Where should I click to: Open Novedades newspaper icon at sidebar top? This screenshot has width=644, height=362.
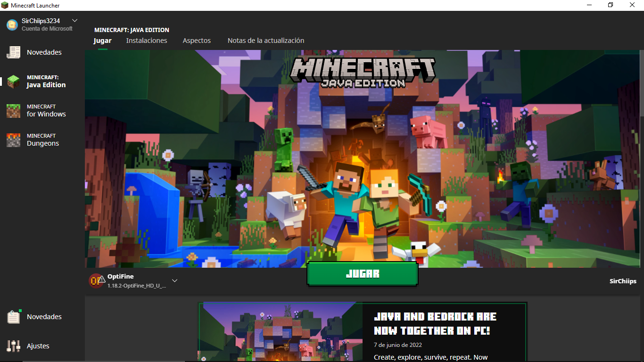pyautogui.click(x=13, y=52)
